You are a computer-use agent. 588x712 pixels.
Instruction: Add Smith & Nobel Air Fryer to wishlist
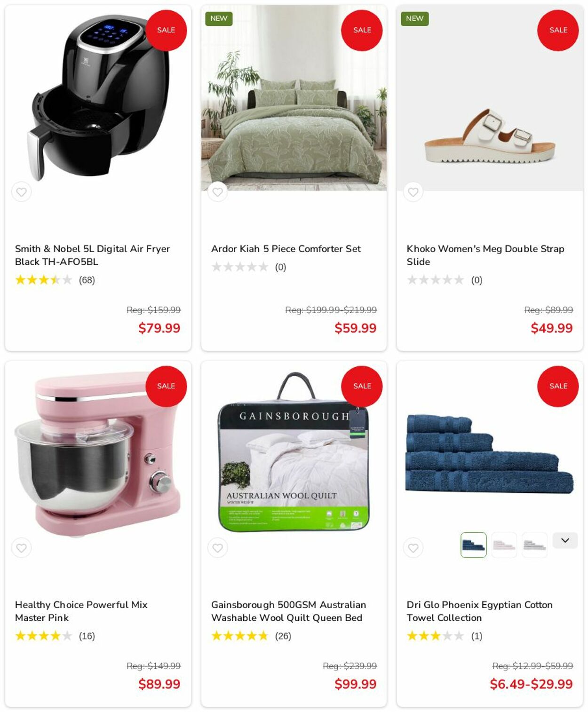tap(21, 192)
